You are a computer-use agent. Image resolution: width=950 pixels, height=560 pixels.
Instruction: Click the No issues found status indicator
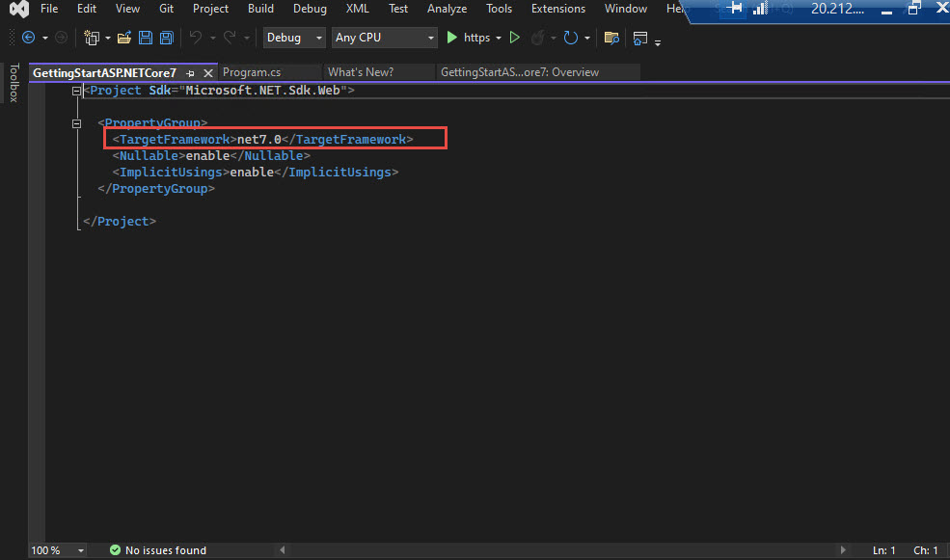pyautogui.click(x=158, y=550)
